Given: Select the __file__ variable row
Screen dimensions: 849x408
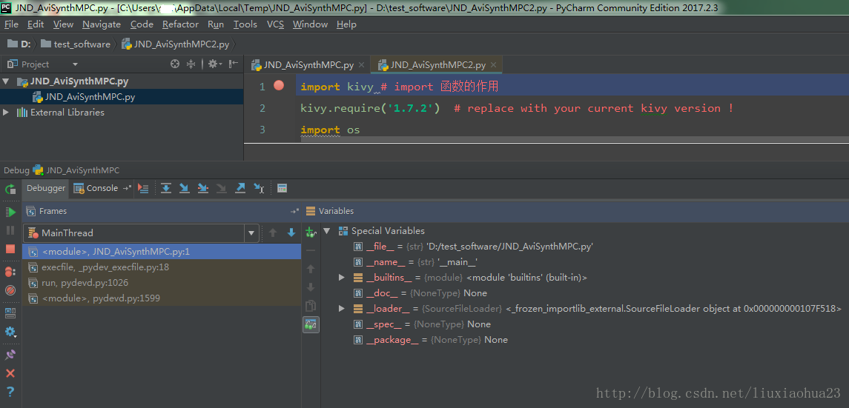Looking at the screenshot, I should point(474,247).
